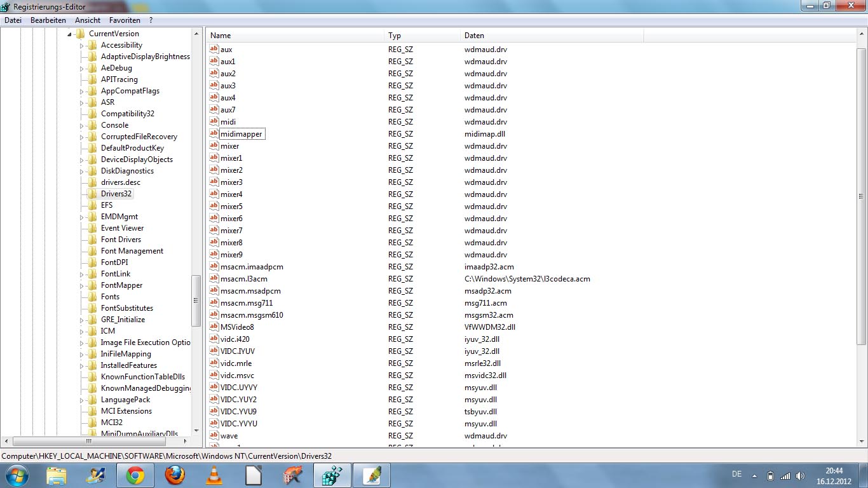Open Google Chrome from the taskbar

pyautogui.click(x=135, y=475)
